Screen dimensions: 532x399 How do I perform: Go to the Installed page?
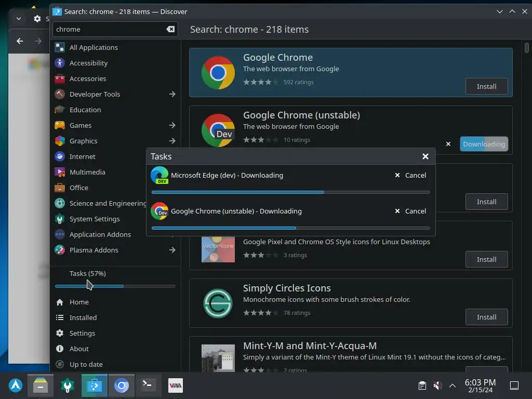115,318
